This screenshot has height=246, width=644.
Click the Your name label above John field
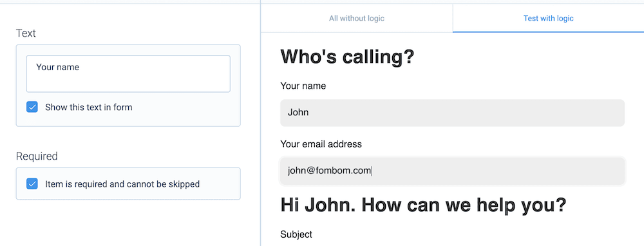pyautogui.click(x=303, y=86)
